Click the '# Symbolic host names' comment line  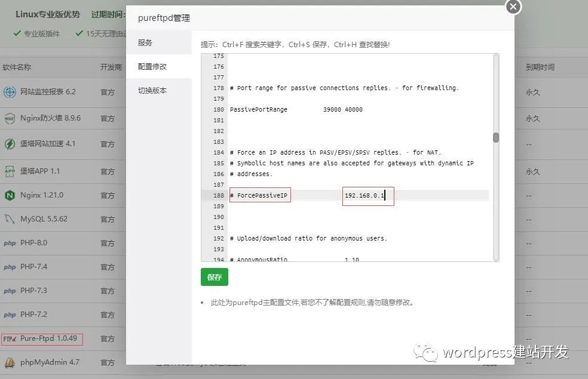(x=352, y=164)
